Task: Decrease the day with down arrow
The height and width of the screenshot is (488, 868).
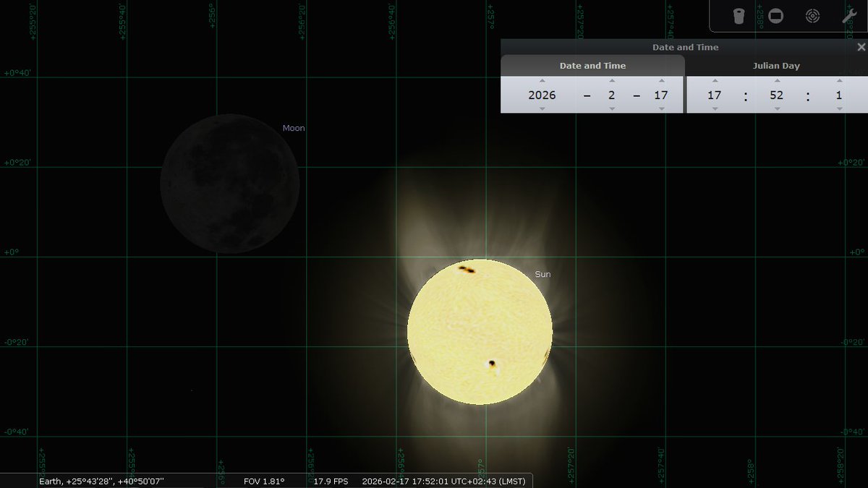Action: 661,109
